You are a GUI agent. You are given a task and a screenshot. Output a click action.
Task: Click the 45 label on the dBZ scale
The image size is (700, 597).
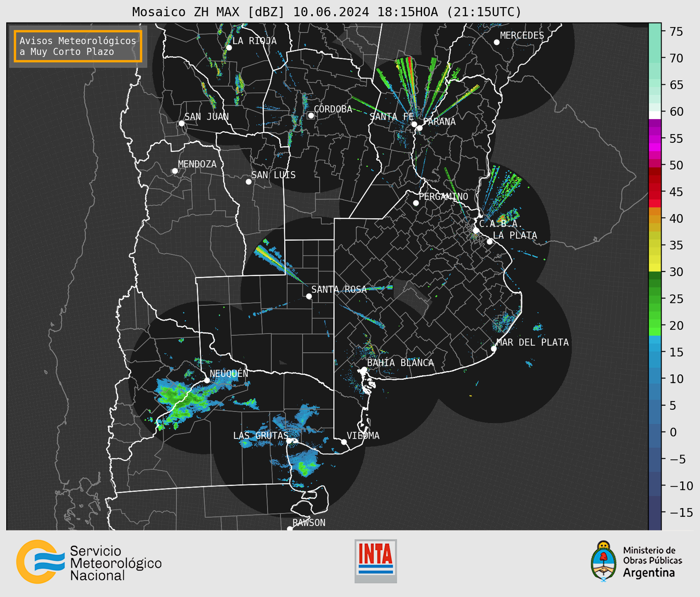(676, 192)
